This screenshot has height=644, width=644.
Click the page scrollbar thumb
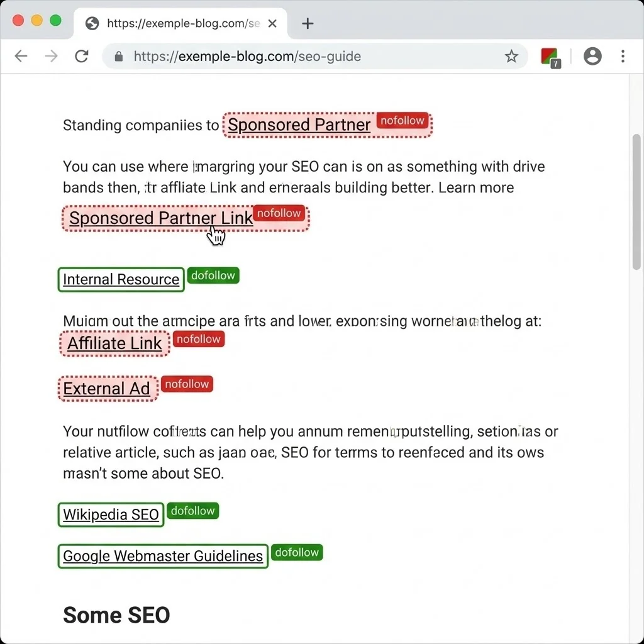636,195
